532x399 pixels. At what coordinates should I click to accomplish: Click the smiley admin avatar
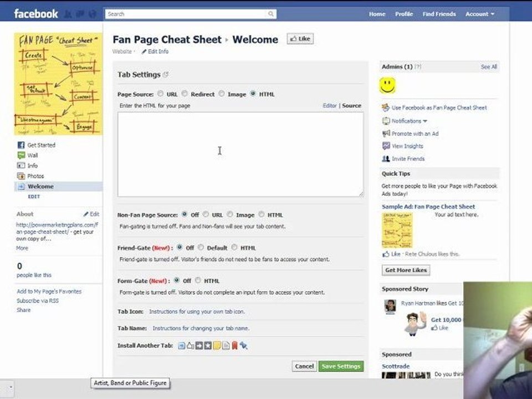click(x=387, y=85)
